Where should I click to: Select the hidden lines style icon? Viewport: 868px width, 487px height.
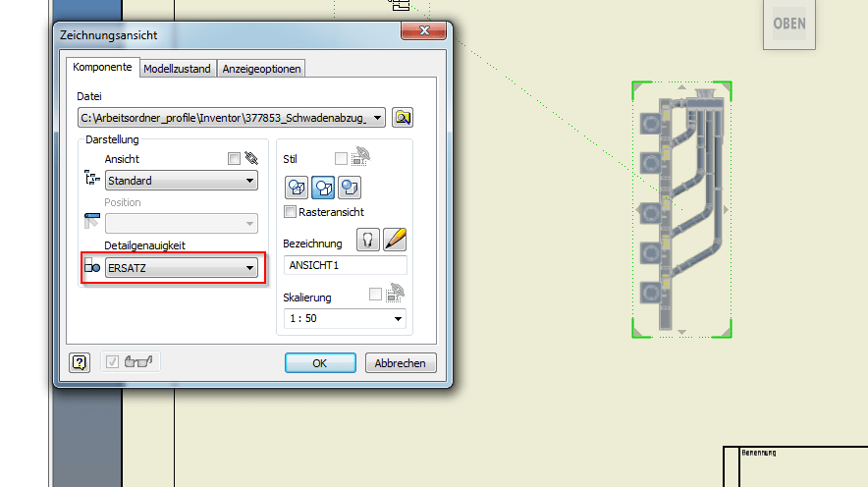click(x=297, y=188)
